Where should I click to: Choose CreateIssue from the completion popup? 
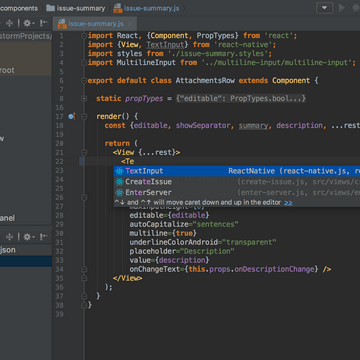[x=237, y=182]
